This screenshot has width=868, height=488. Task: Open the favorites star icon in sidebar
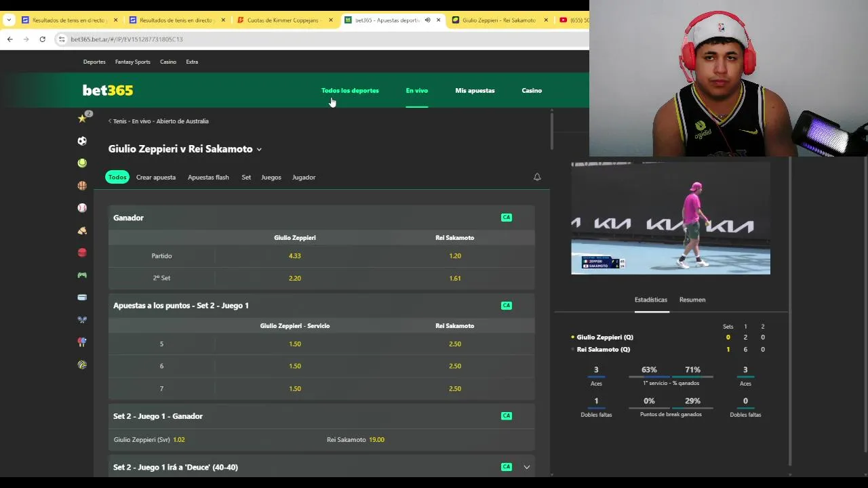pyautogui.click(x=82, y=119)
